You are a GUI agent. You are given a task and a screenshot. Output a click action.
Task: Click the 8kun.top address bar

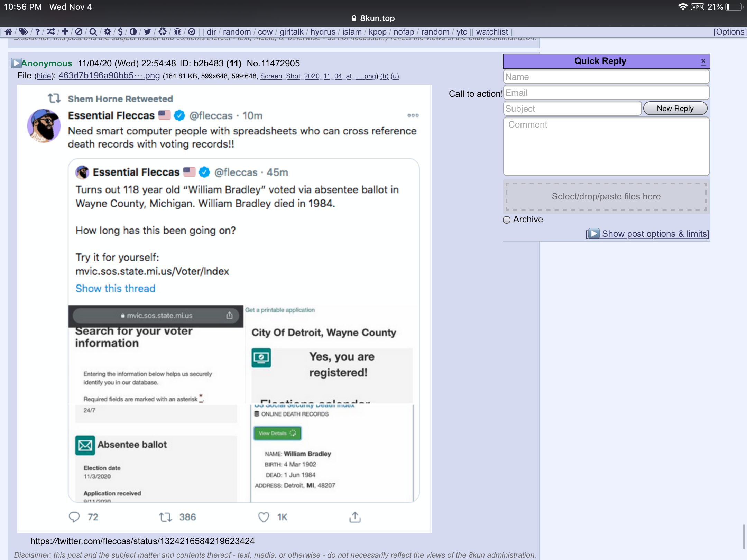tap(373, 18)
